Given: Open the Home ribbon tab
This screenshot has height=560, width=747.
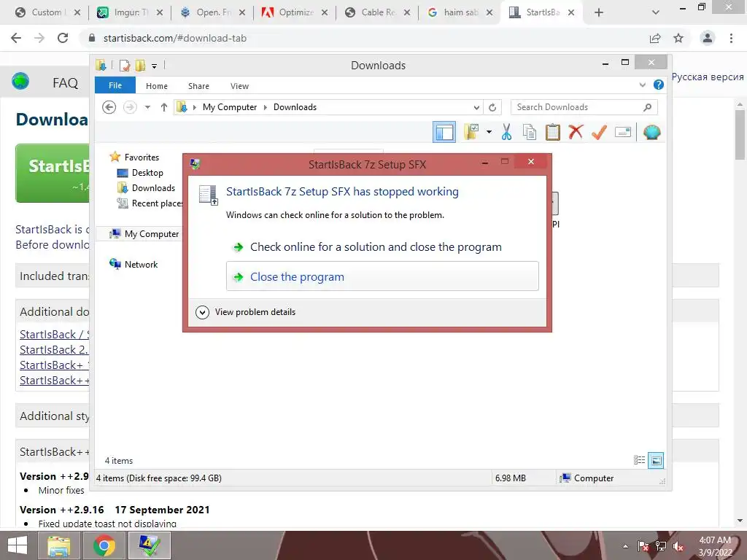Looking at the screenshot, I should (157, 86).
